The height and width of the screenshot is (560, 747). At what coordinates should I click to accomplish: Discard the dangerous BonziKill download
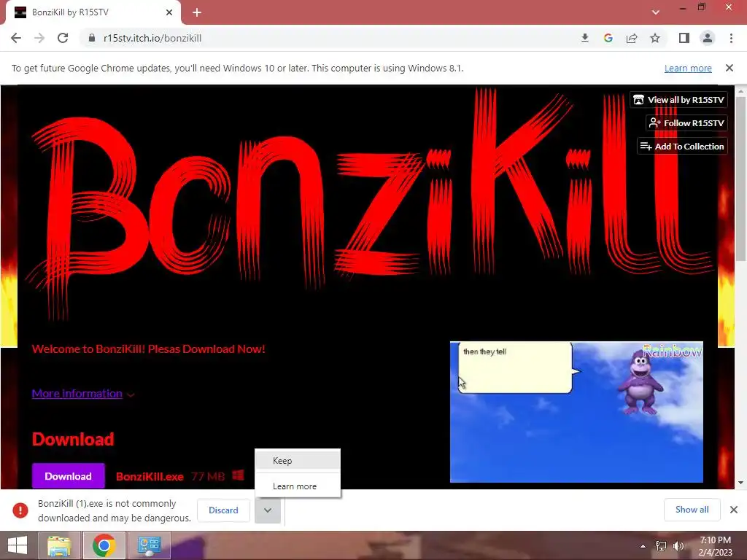(223, 510)
